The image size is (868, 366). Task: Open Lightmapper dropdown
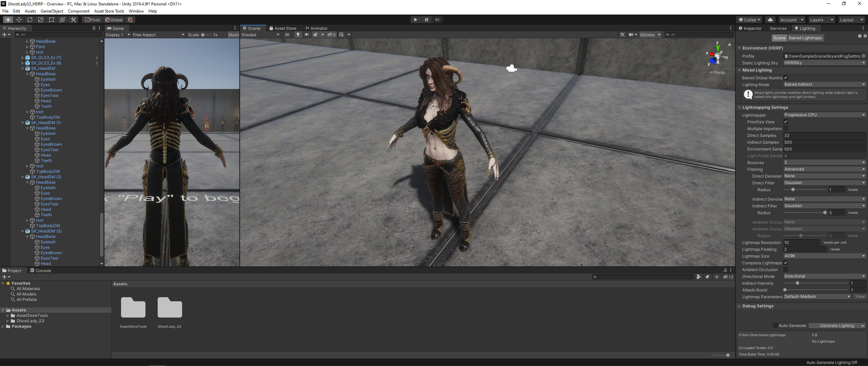click(825, 115)
